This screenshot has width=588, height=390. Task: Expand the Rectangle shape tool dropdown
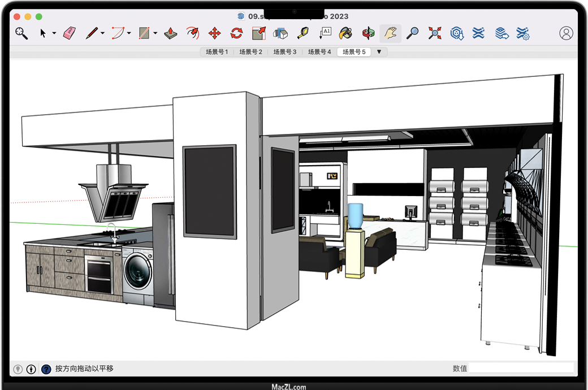[155, 33]
